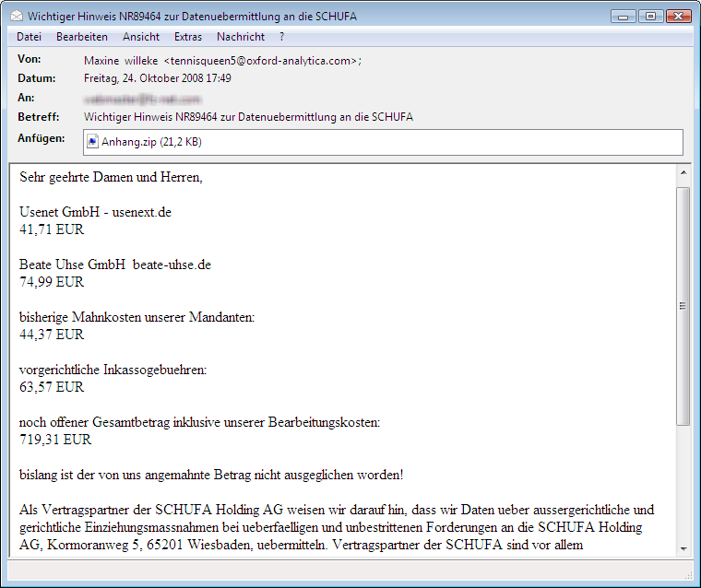Click the Anhang.zip attachment file icon

[92, 142]
